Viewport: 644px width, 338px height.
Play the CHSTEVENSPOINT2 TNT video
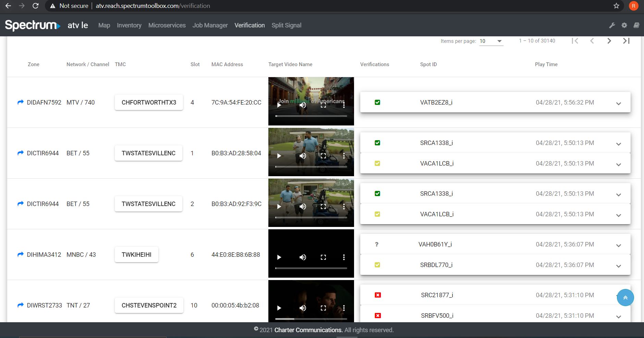(x=279, y=308)
